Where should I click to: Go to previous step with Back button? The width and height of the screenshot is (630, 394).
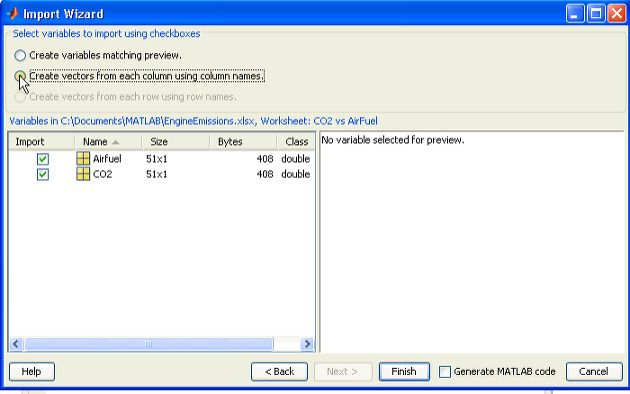click(x=280, y=372)
